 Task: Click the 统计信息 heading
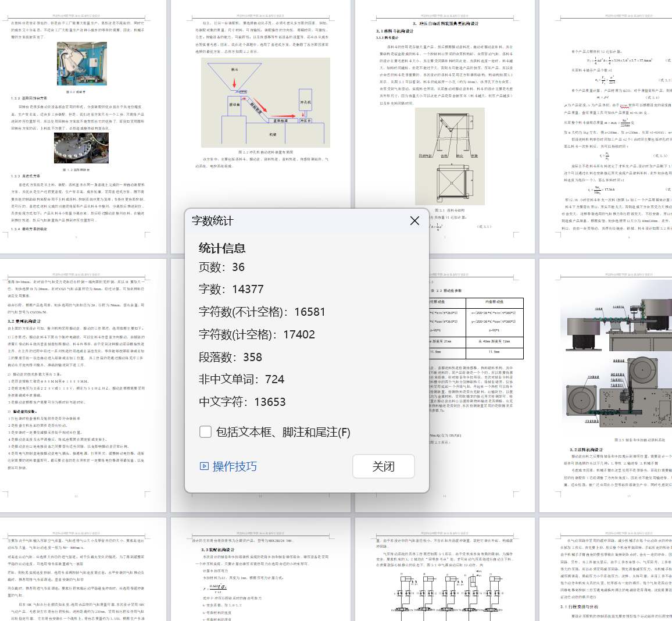[x=222, y=248]
